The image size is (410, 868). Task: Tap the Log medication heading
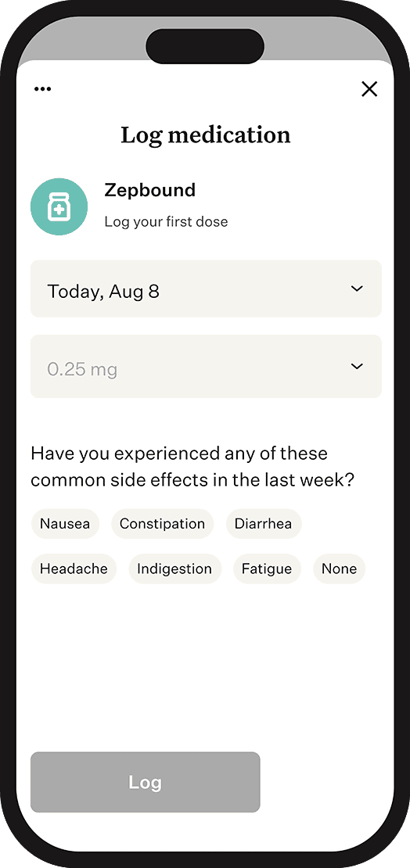coord(206,135)
